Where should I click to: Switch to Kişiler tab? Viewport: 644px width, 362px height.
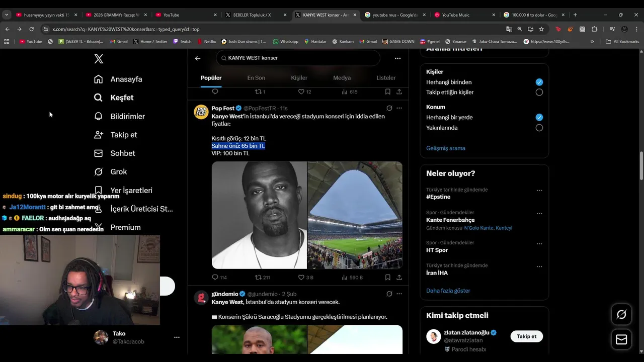(299, 78)
